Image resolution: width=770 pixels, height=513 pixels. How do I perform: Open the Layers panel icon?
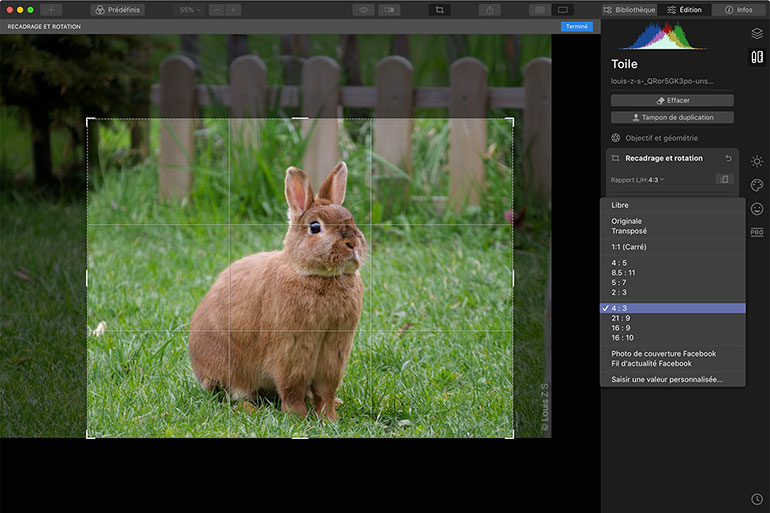[756, 33]
